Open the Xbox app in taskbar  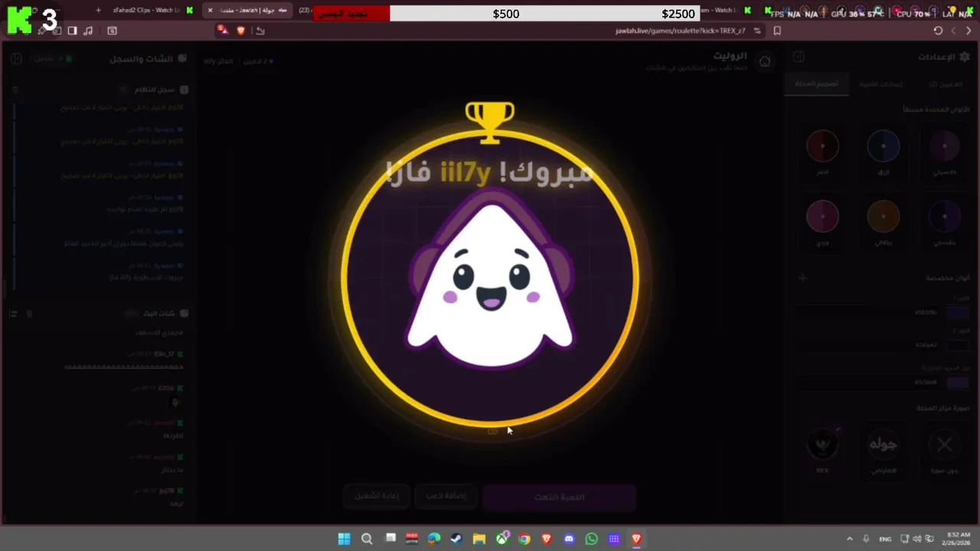click(501, 539)
